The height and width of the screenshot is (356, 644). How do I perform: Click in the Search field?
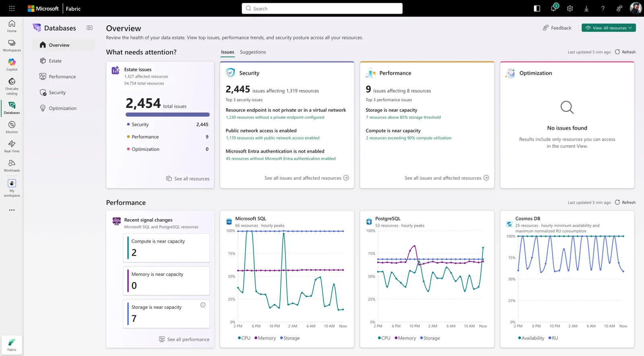coord(322,8)
